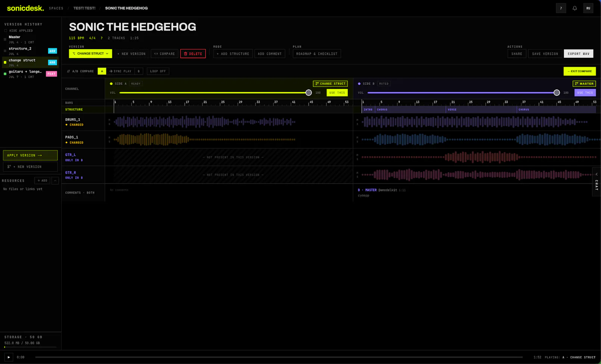Open the Spaces breadcrumb
Image resolution: width=601 pixels, height=364 pixels.
click(x=56, y=8)
